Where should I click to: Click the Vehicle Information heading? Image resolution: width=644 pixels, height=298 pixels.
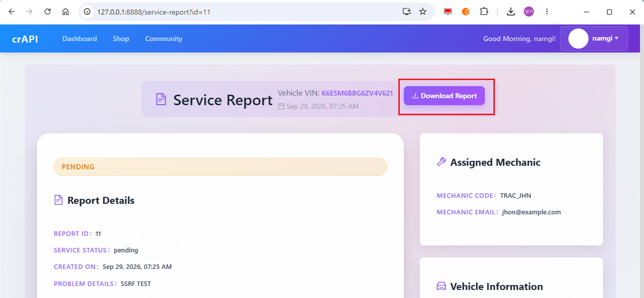click(x=496, y=286)
